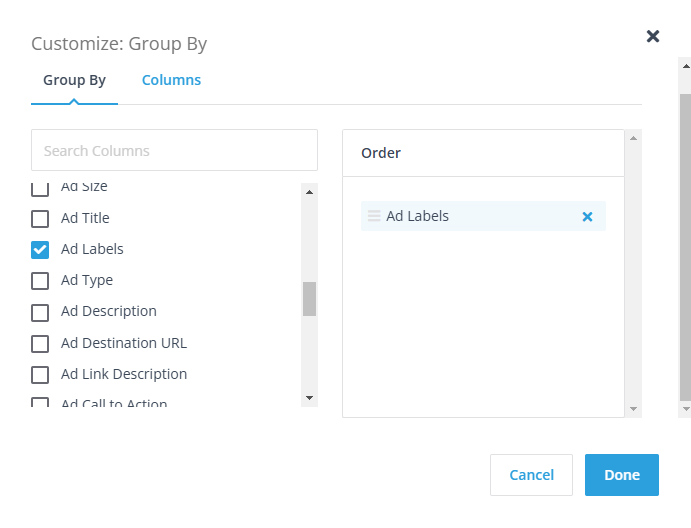
Task: Focus the Search Columns input field
Action: tap(174, 151)
